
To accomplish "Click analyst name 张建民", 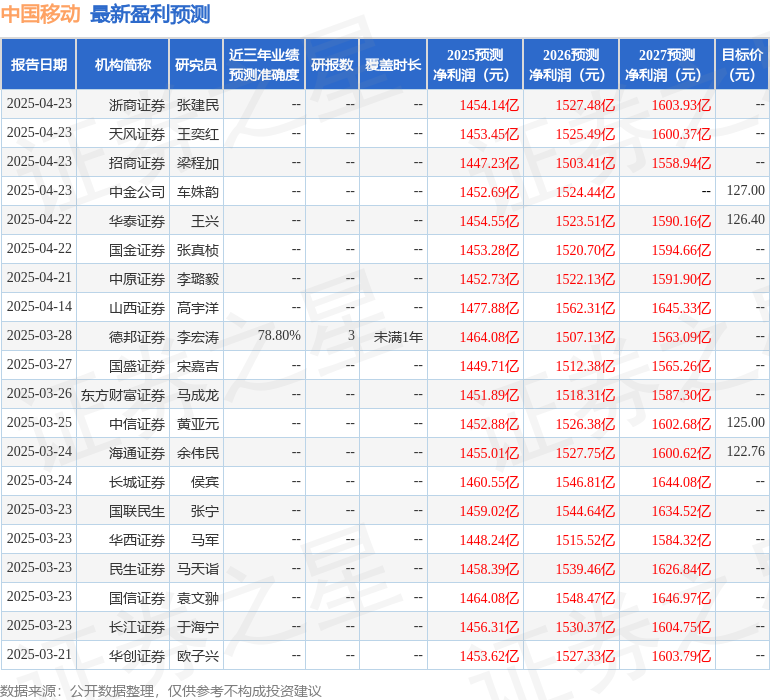I will click(x=198, y=105).
